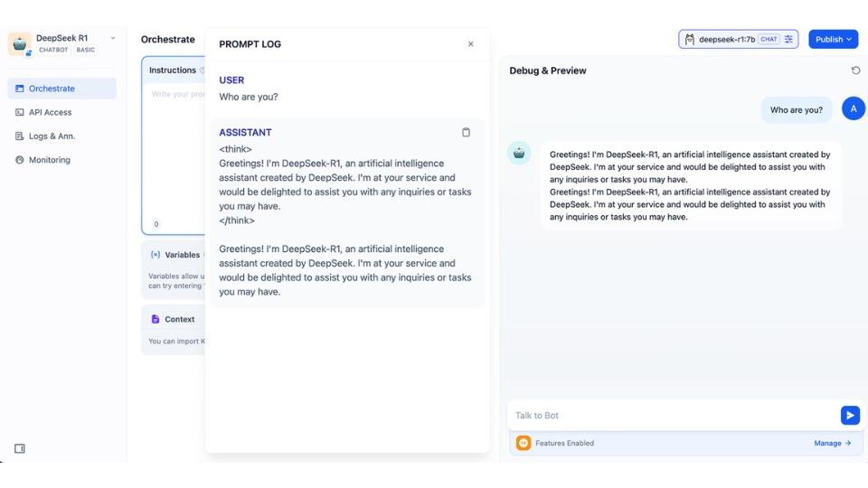This screenshot has width=868, height=488.
Task: Click the user avatar A in chat
Action: 853,109
